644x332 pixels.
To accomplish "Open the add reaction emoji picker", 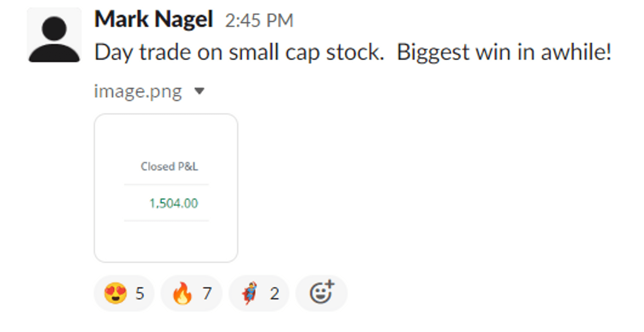I will tap(321, 293).
